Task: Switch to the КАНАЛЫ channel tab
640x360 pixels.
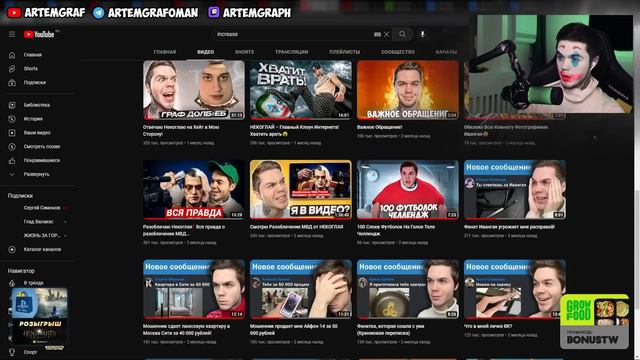Action: [x=447, y=52]
